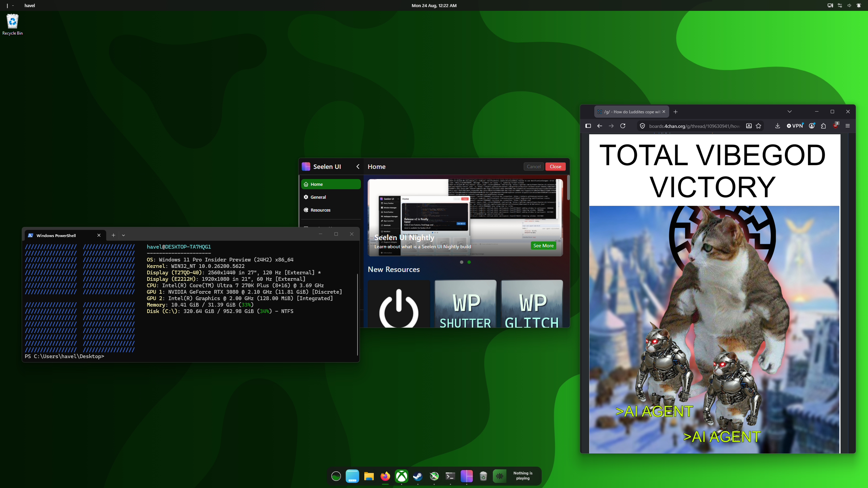Close the /g/ thread tab

point(664,112)
